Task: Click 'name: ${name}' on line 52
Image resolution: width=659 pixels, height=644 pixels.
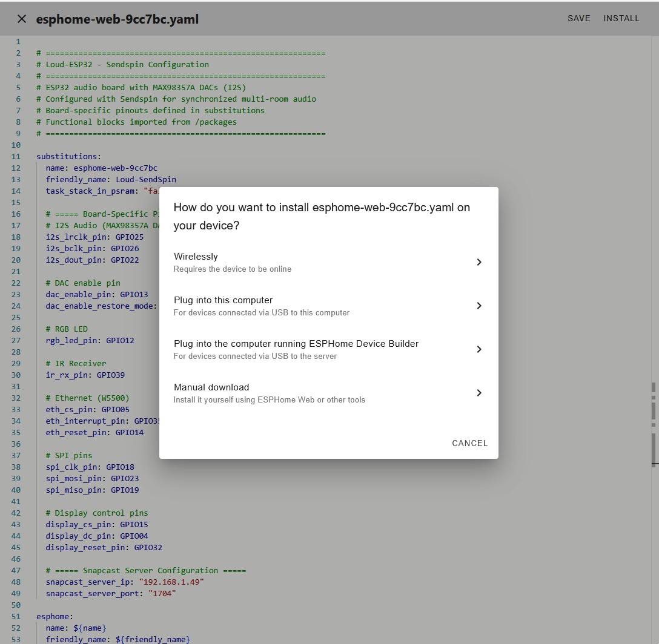Action: tap(76, 628)
